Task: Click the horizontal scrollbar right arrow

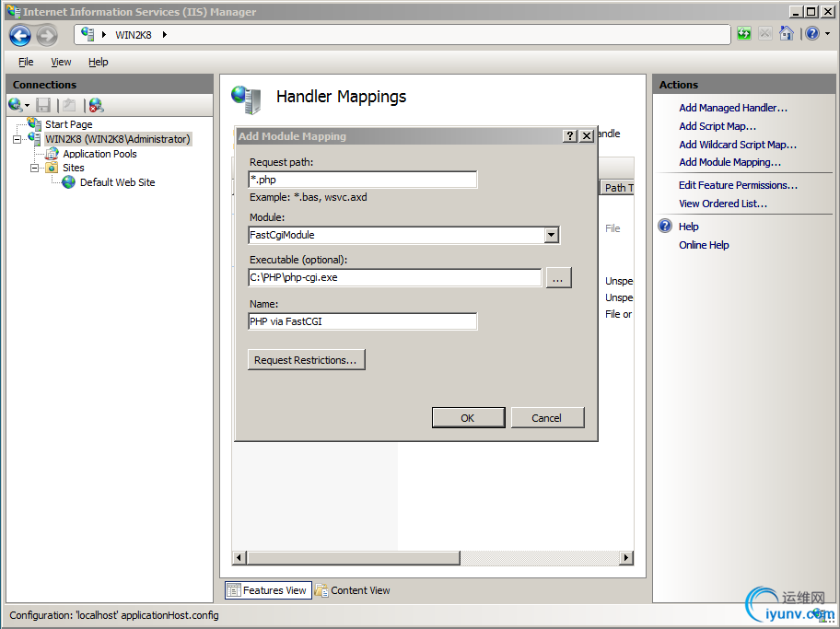Action: point(625,558)
